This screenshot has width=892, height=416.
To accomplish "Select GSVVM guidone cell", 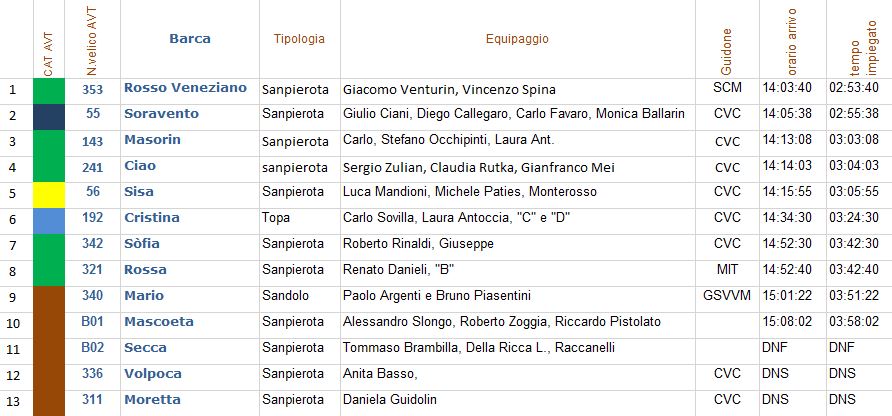I will tap(727, 299).
